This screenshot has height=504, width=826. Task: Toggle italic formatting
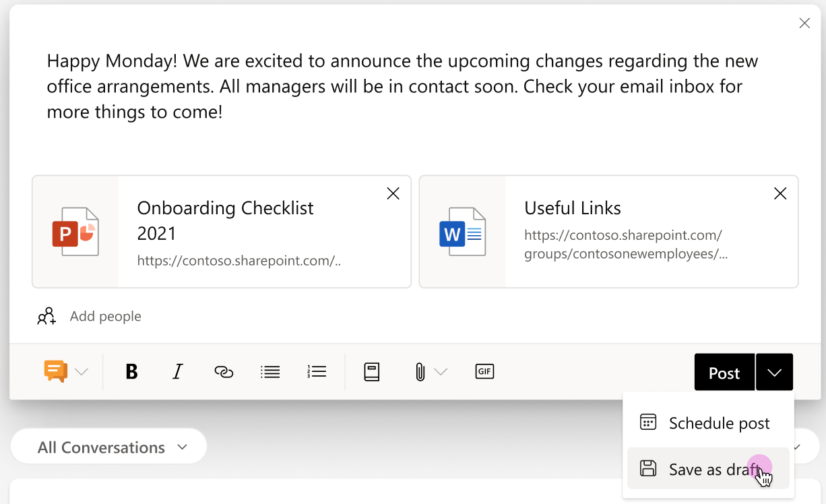tap(177, 371)
